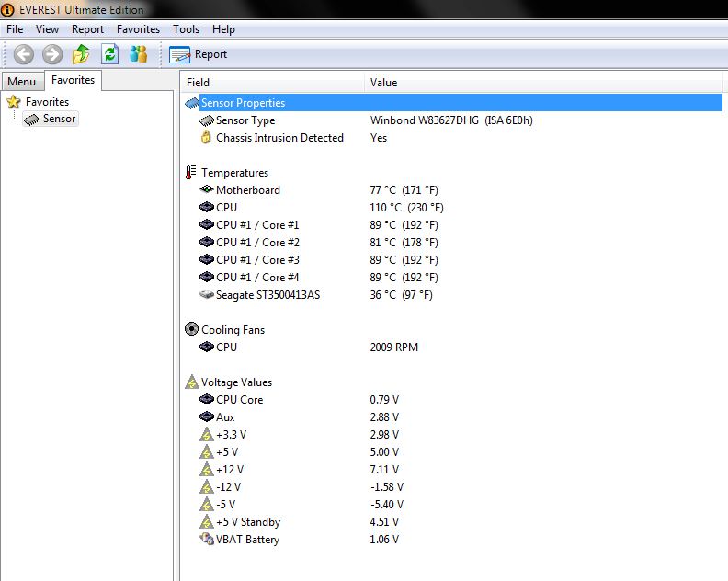Click the Back navigation arrow icon
The height and width of the screenshot is (581, 728).
pos(24,54)
